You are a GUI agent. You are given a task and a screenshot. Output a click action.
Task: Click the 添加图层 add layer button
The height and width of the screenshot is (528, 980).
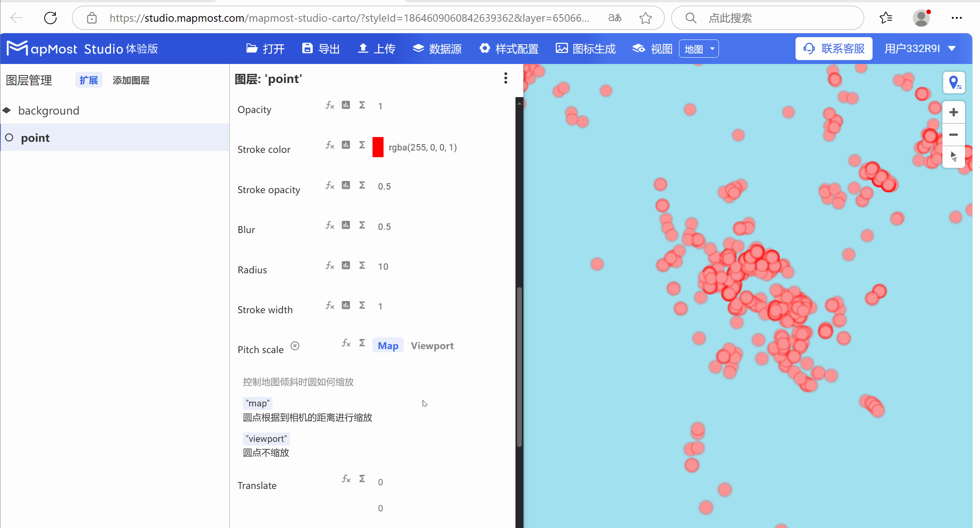tap(131, 80)
